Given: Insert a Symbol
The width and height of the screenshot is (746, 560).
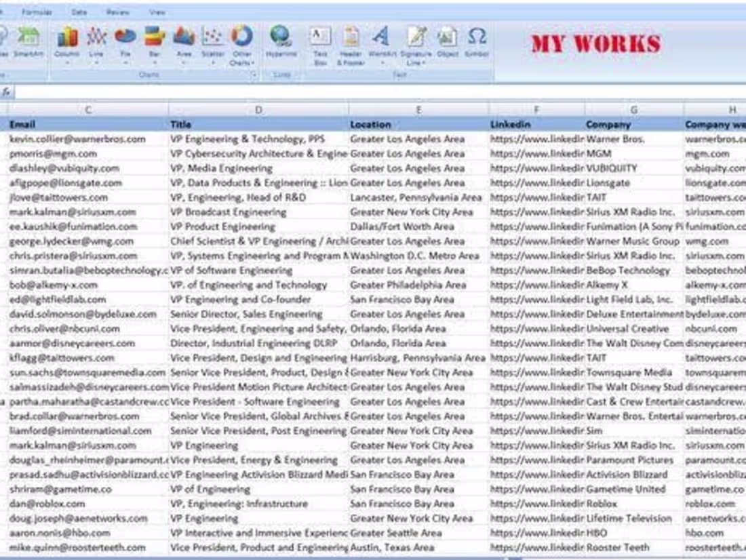Looking at the screenshot, I should click(477, 43).
